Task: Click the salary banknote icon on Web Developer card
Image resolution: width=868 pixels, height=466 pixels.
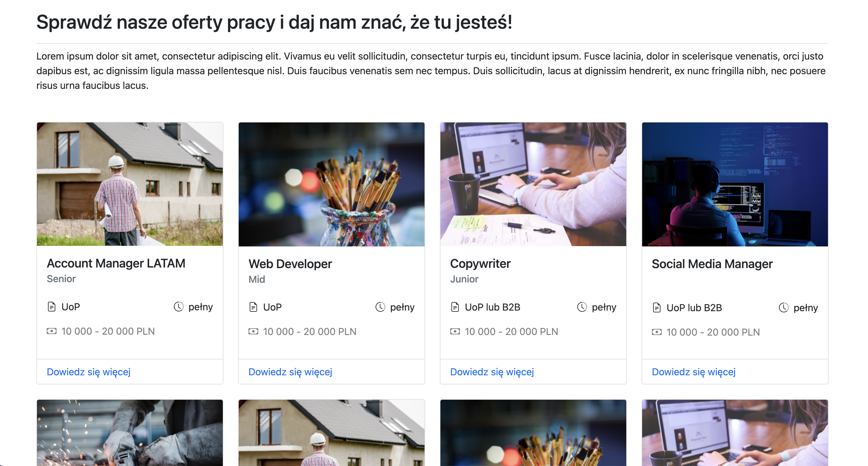Action: [x=253, y=331]
